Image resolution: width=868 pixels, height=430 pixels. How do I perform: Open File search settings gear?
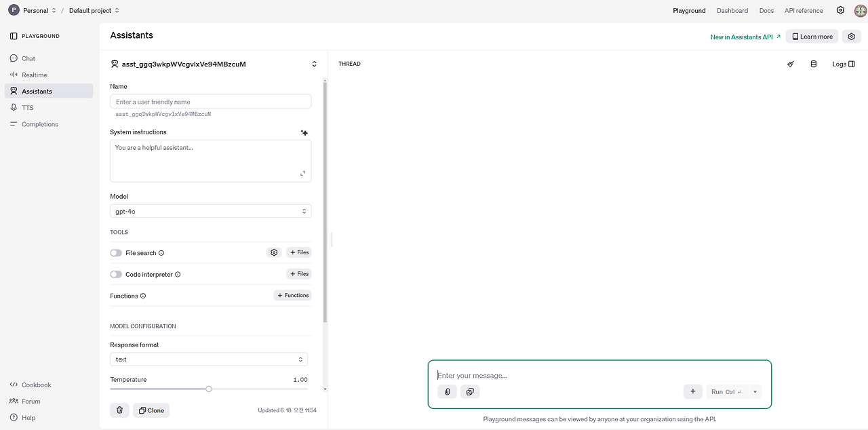click(274, 252)
